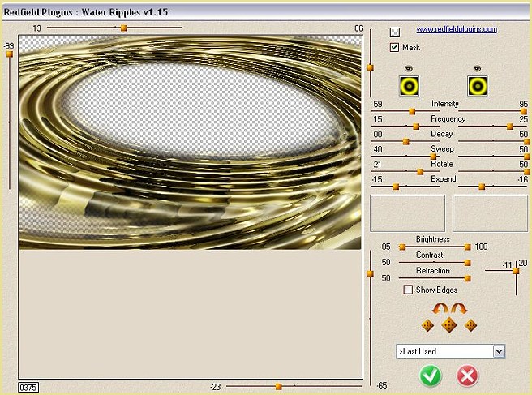Toggle the left ripple eye visibility

coord(408,68)
